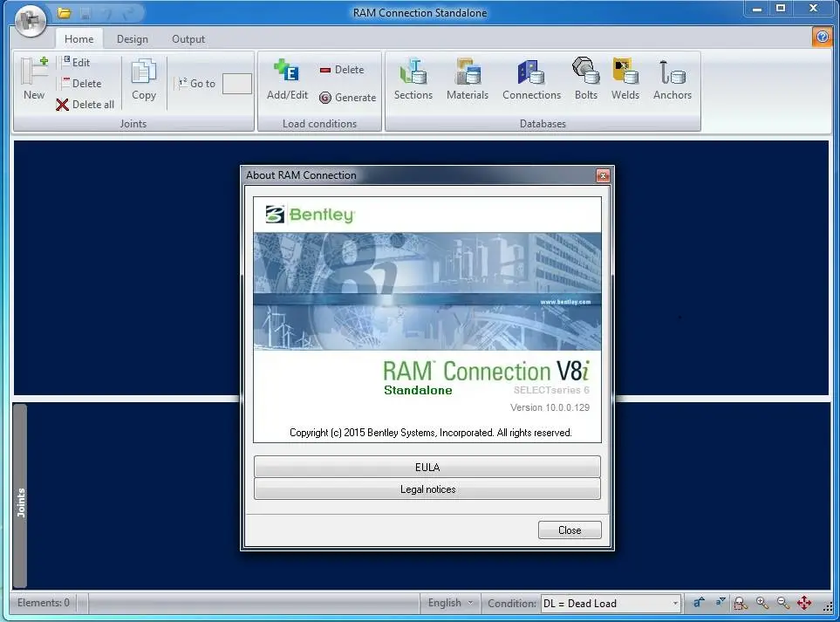Open the Sections database
The image size is (840, 622).
pos(413,79)
